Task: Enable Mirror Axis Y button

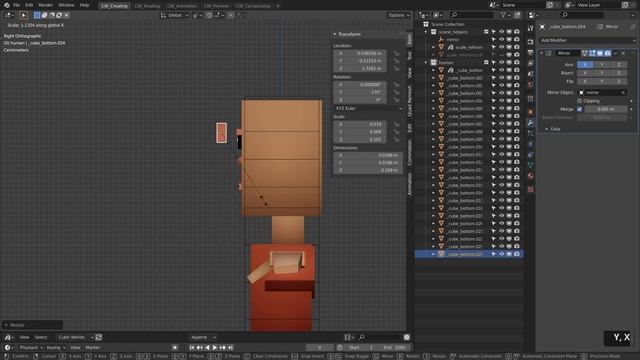Action: (602, 64)
